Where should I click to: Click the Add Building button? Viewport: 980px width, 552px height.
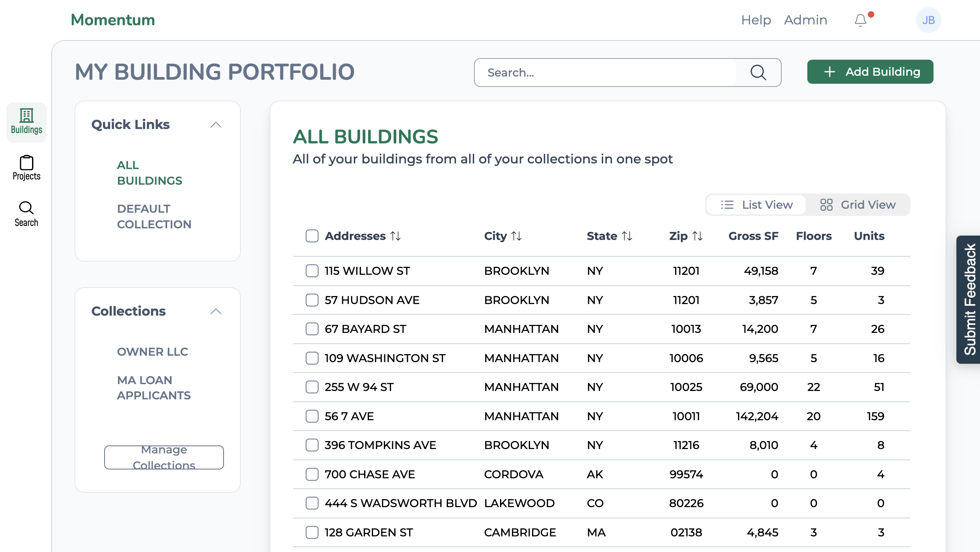pyautogui.click(x=870, y=72)
